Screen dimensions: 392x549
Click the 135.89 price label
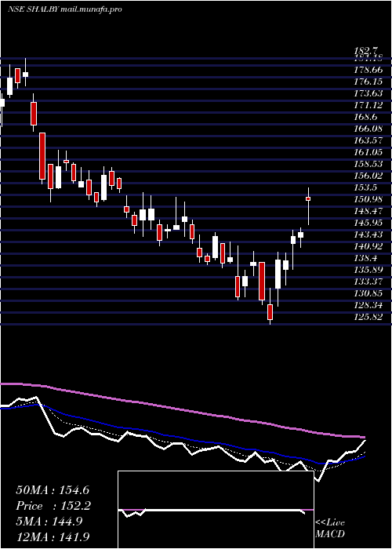tap(368, 270)
